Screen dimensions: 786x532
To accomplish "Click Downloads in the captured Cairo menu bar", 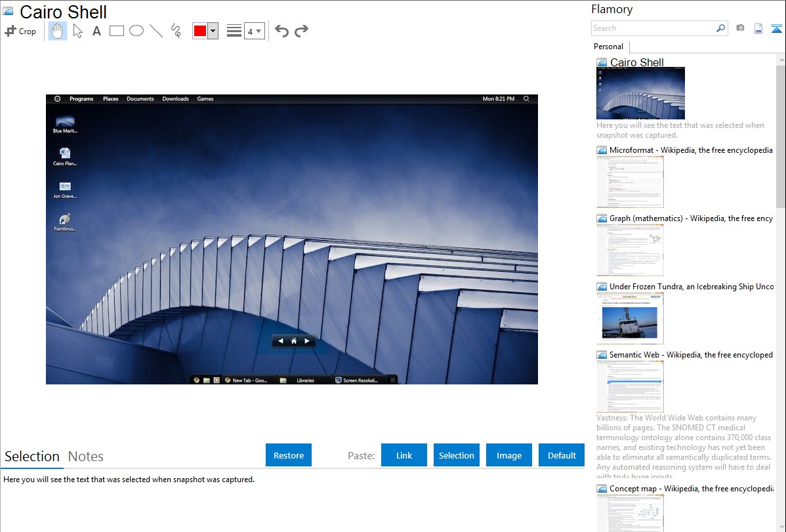I will click(x=175, y=99).
